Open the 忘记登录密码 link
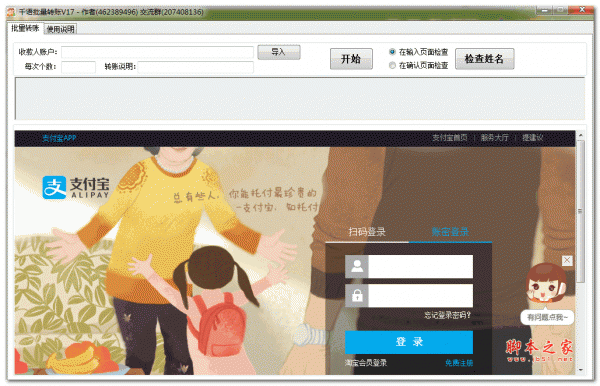 pyautogui.click(x=447, y=315)
